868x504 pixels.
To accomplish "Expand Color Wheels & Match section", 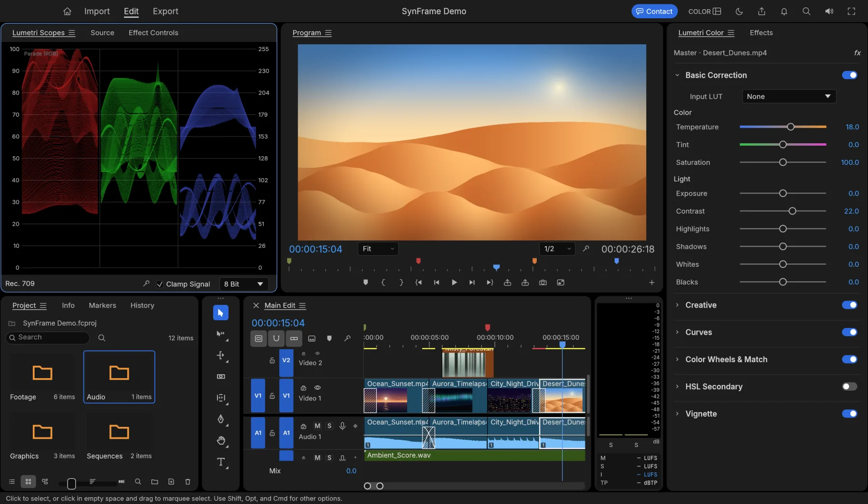I will (726, 359).
